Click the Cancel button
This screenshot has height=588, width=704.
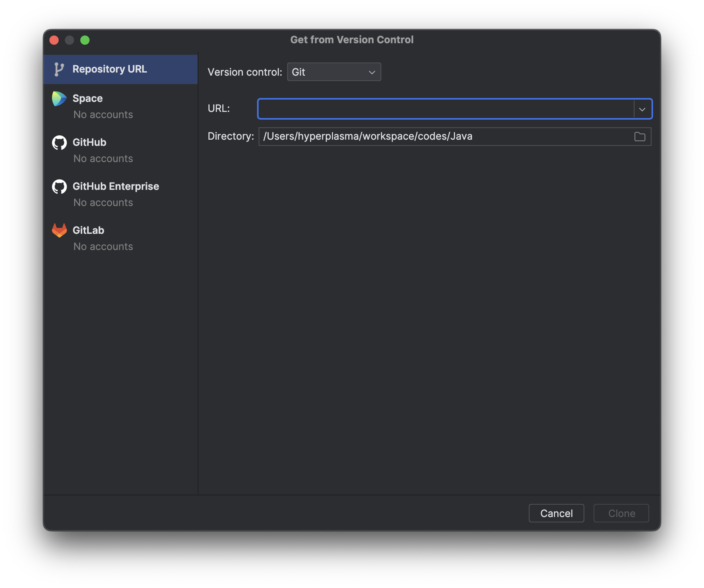click(556, 513)
